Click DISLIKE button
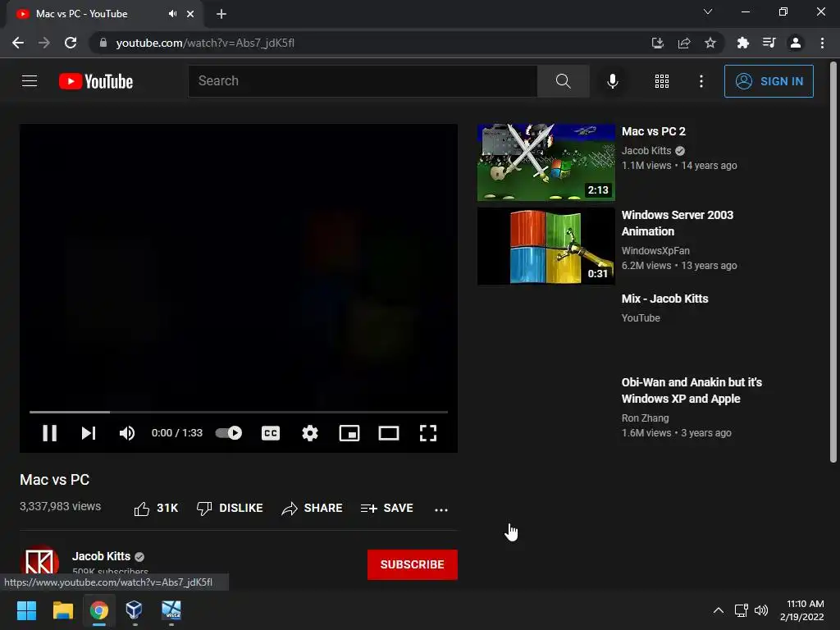The width and height of the screenshot is (840, 630). (x=230, y=508)
